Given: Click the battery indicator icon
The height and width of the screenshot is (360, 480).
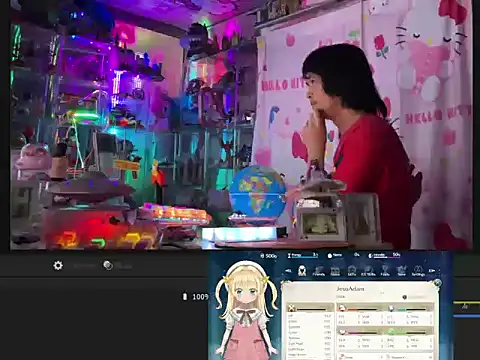Looking at the screenshot, I should tap(185, 296).
